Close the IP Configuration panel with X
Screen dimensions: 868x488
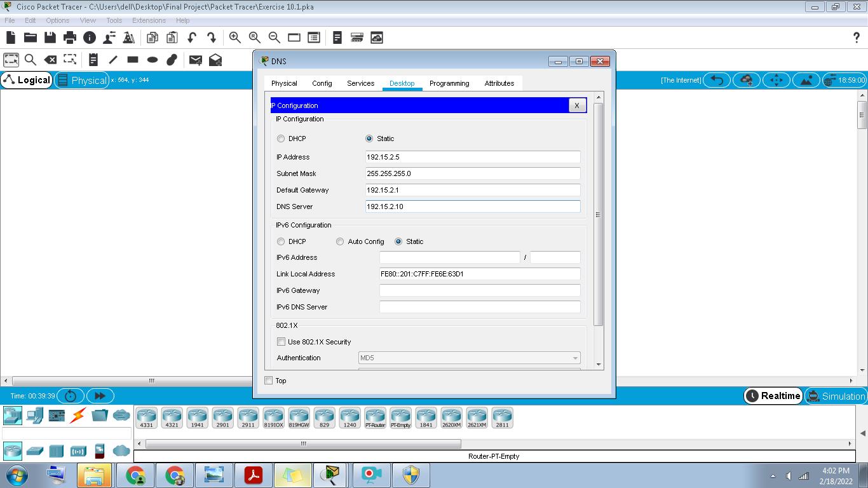click(x=576, y=105)
